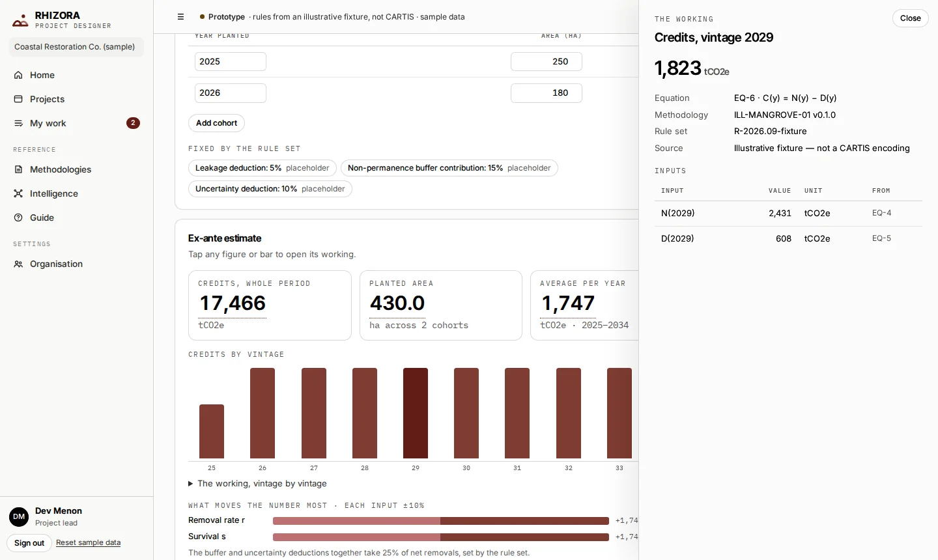938x560 pixels.
Task: Click the vintage 27 bar
Action: pos(314,413)
